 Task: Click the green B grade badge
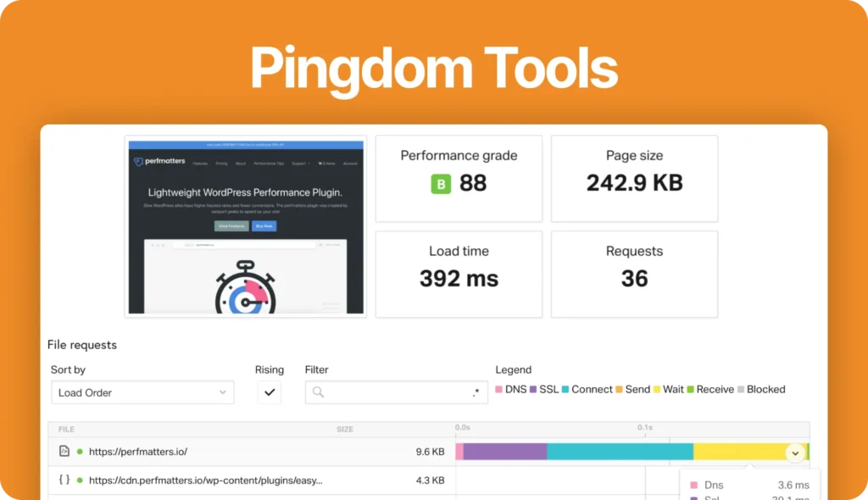tap(441, 183)
